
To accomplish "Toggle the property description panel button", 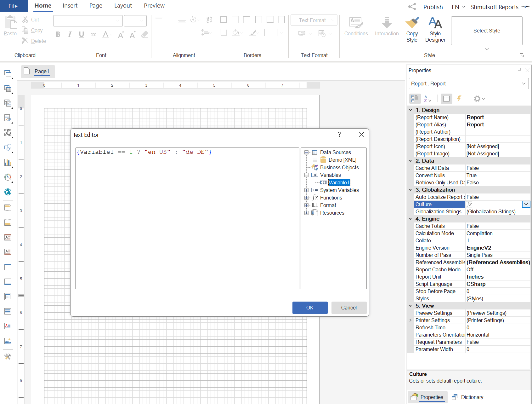I will tap(446, 99).
